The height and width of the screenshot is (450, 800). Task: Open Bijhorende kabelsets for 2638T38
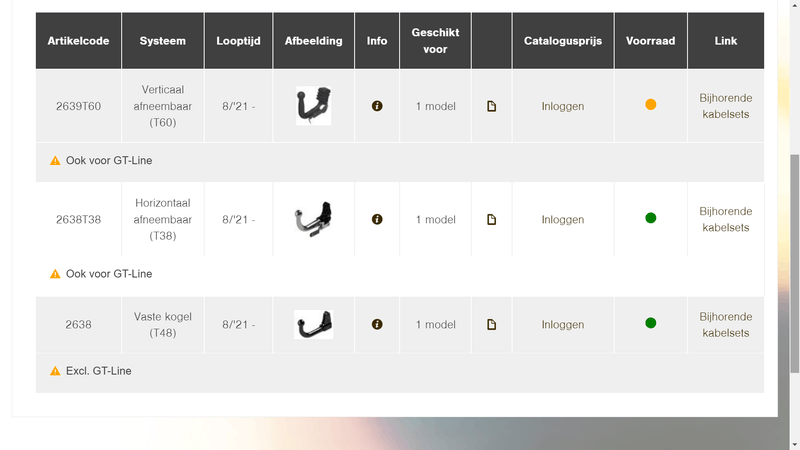[725, 220]
